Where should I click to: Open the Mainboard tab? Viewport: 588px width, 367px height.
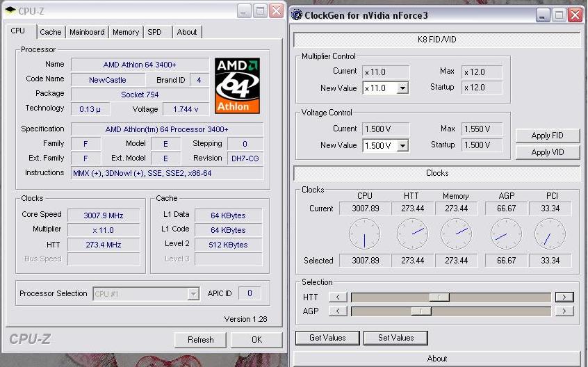[x=87, y=32]
